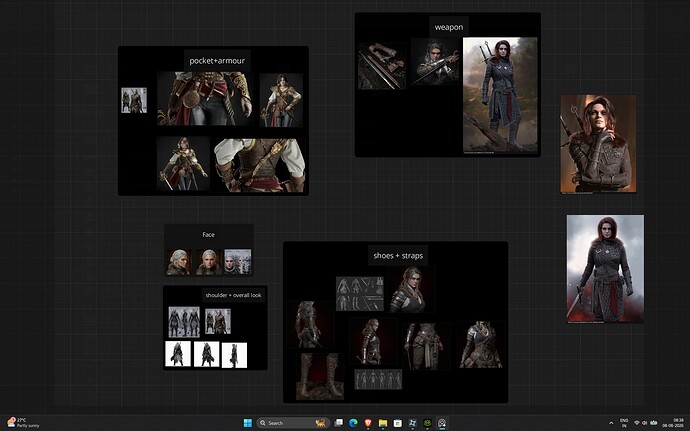690x431 pixels.
Task: Open the Windows Start menu
Action: coord(248,423)
